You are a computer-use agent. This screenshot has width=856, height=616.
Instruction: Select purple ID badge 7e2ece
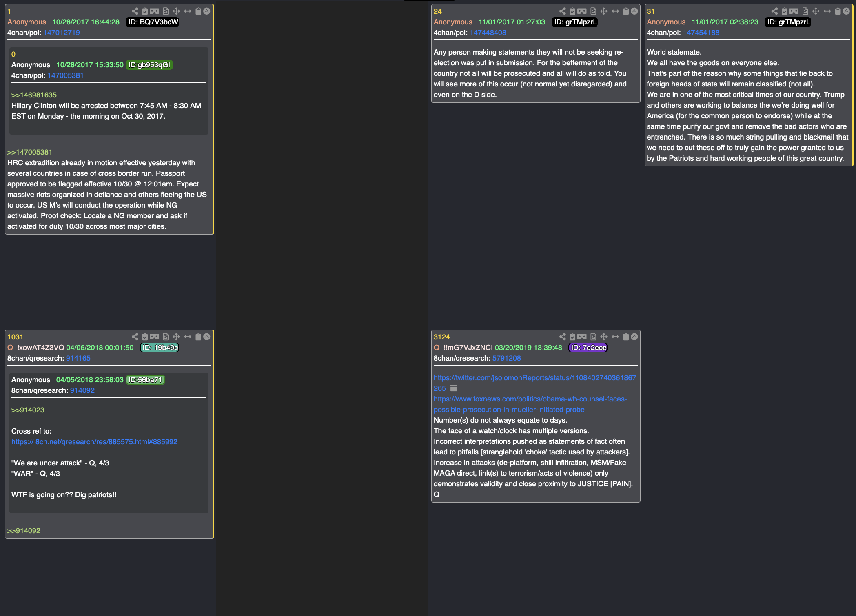pos(588,348)
